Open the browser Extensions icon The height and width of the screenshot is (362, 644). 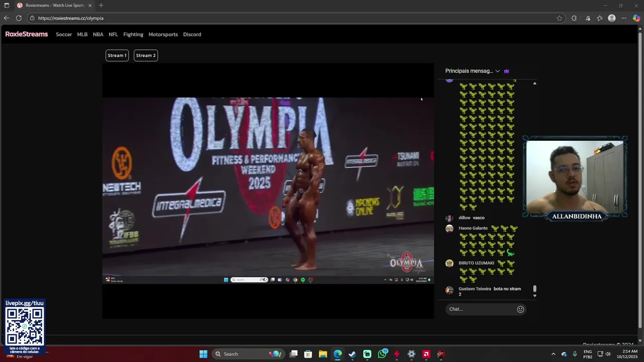click(574, 18)
